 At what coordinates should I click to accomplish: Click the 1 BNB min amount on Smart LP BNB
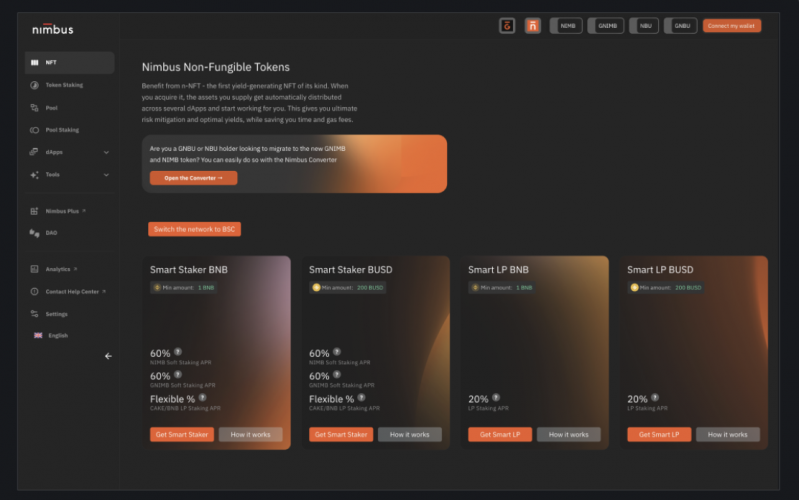point(524,288)
